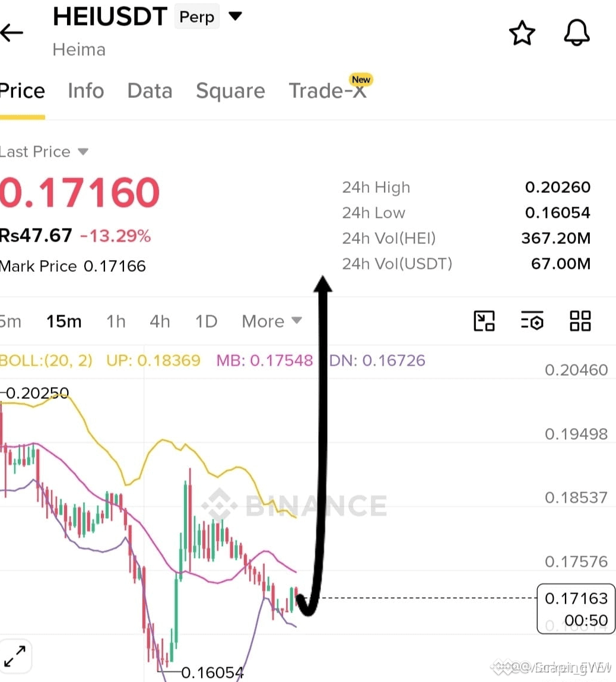Open the HEIUSDT Perp pair dropdown arrow

click(235, 16)
